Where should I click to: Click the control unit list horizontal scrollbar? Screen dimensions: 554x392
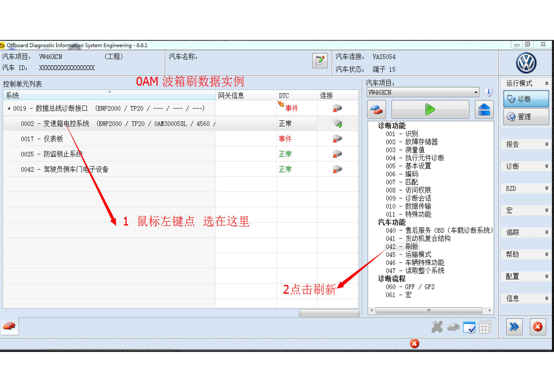(x=329, y=313)
